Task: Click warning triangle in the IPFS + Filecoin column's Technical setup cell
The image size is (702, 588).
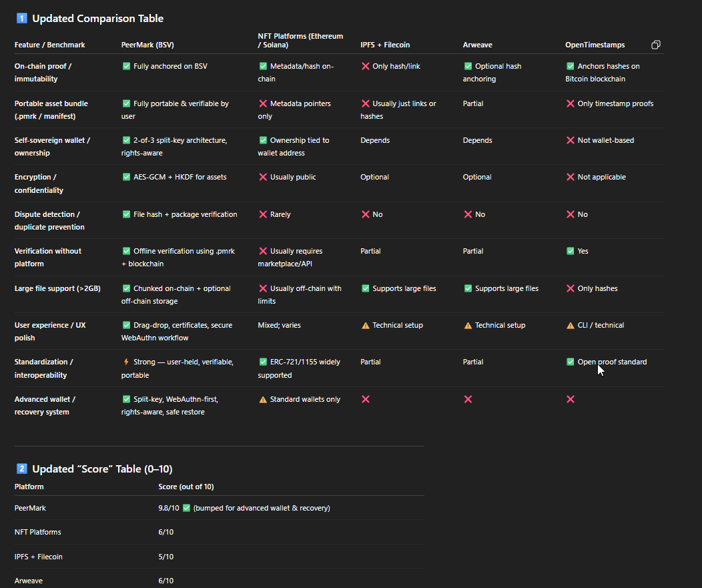Action: pos(365,326)
